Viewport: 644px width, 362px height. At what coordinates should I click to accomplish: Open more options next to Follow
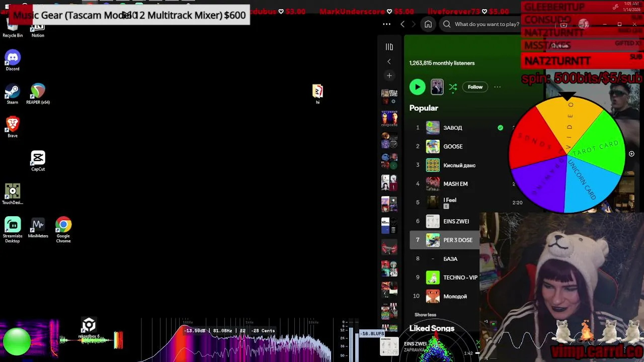497,87
